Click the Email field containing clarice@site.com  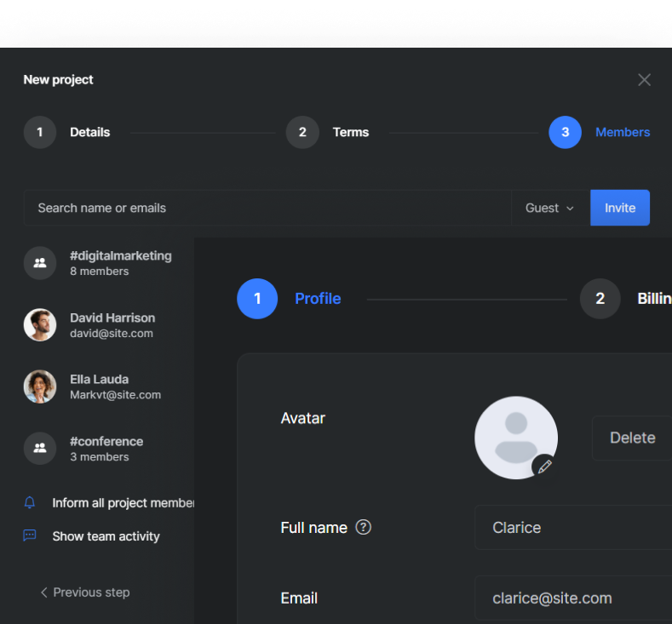tap(572, 598)
